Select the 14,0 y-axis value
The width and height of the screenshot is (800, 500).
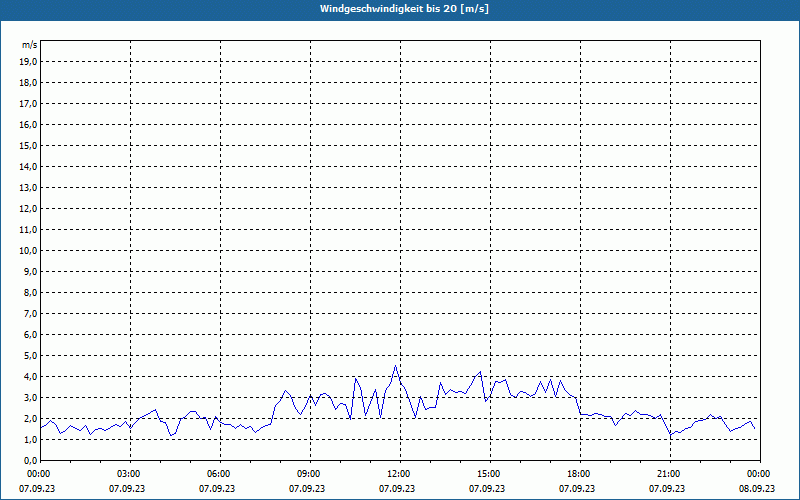point(28,166)
